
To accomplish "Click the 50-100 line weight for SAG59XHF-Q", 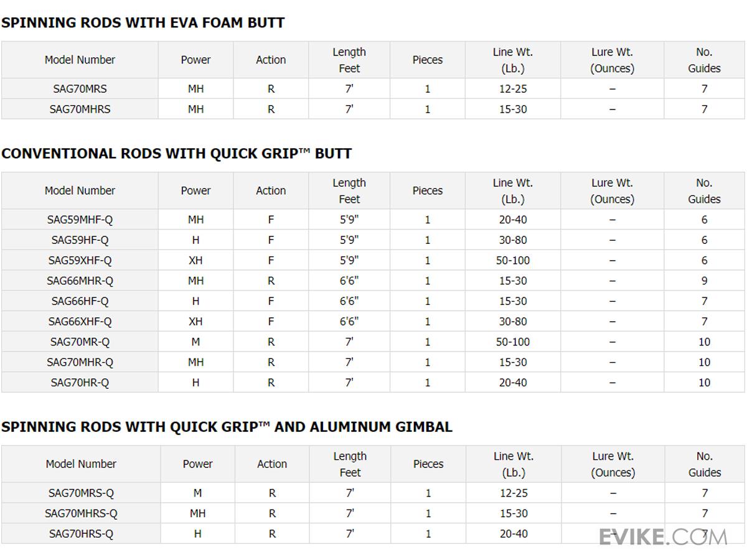I will click(x=512, y=260).
